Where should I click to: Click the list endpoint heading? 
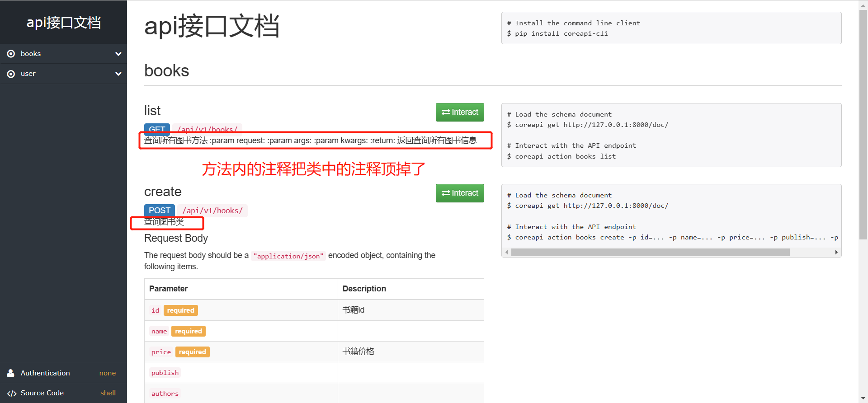coord(152,111)
